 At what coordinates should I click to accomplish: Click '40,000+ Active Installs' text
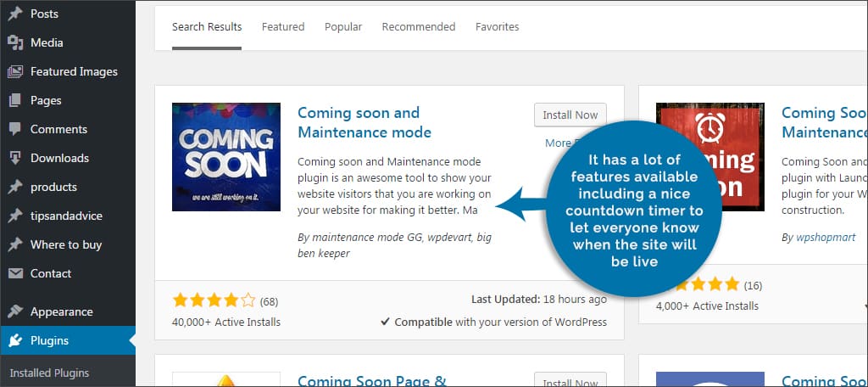225,322
